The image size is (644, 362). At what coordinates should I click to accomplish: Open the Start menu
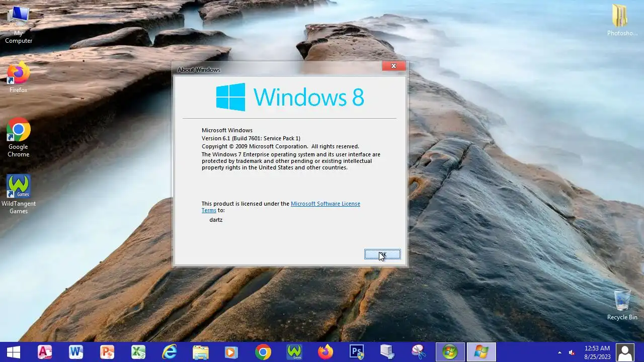pos(14,352)
